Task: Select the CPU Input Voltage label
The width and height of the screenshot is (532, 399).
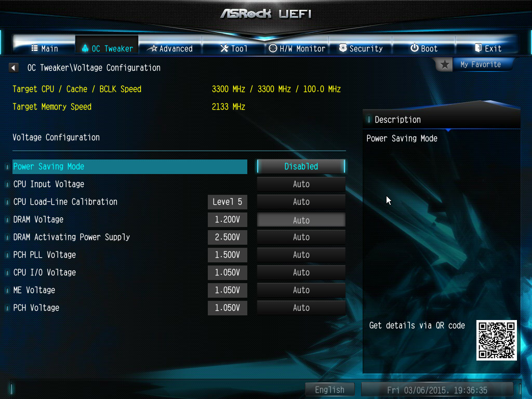Action: 49,184
